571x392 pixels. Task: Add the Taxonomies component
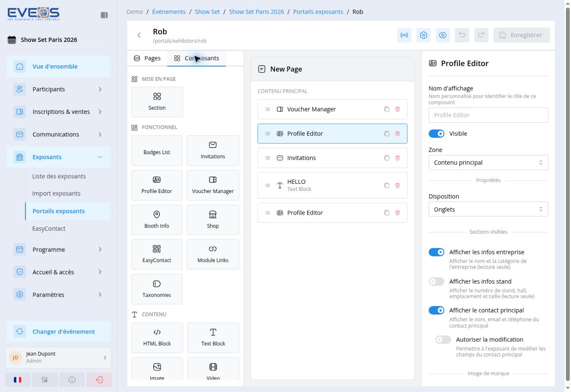point(157,289)
